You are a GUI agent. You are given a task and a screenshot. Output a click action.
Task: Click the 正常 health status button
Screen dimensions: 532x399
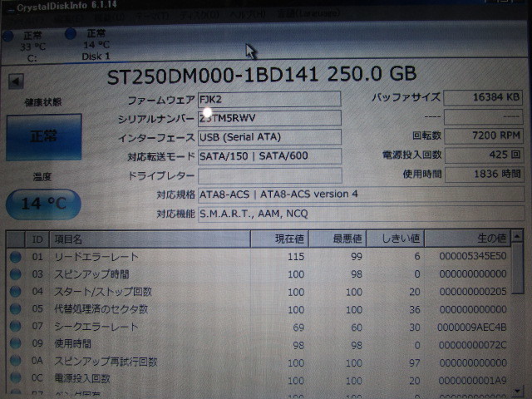pyautogui.click(x=44, y=137)
